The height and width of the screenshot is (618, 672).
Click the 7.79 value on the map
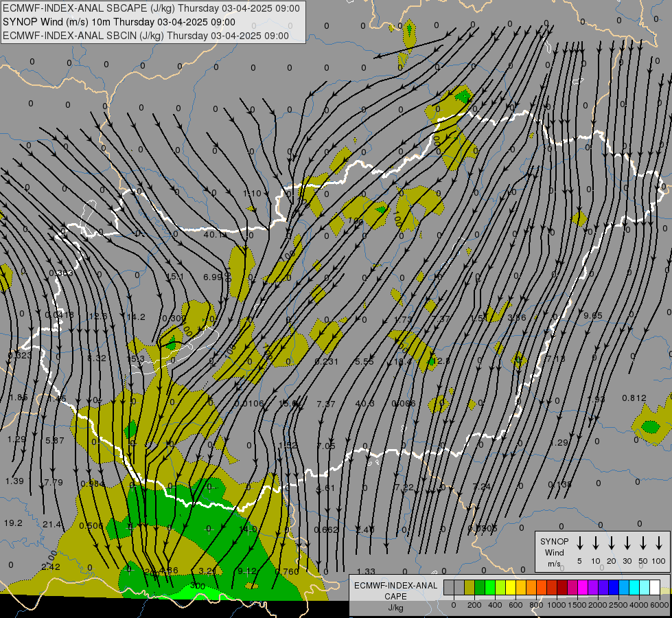click(x=54, y=483)
